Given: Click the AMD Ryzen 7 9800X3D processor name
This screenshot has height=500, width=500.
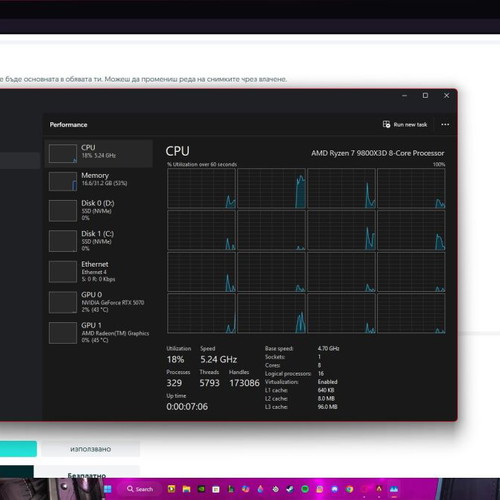Looking at the screenshot, I should coord(377,153).
